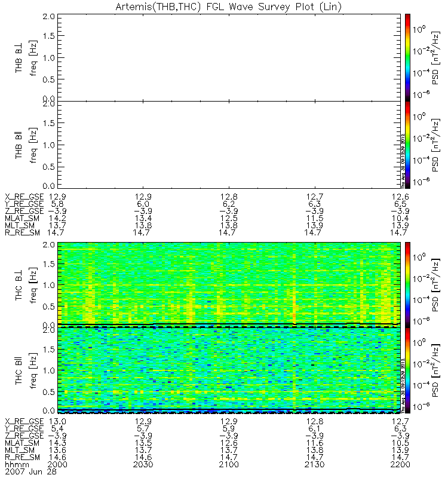This screenshot has height=478, width=448.
Task: Click the THC B∥ spectrogram image
Action: pyautogui.click(x=229, y=369)
